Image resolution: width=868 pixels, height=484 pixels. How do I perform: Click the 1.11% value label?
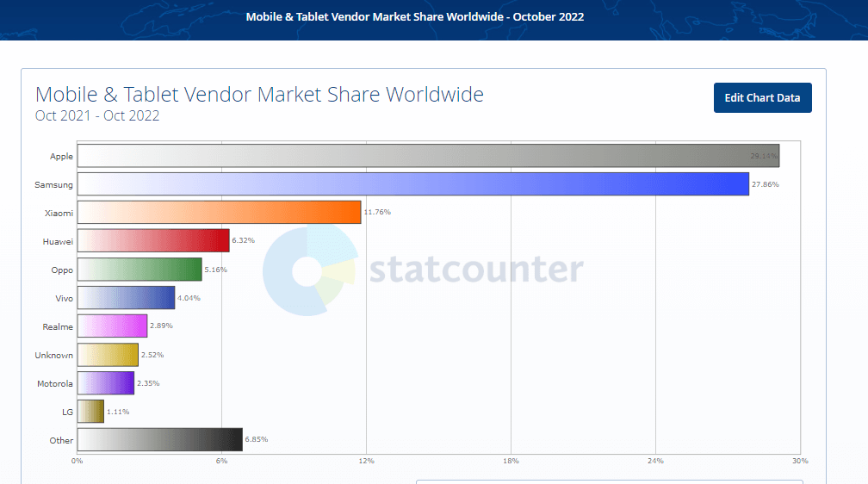pyautogui.click(x=118, y=412)
